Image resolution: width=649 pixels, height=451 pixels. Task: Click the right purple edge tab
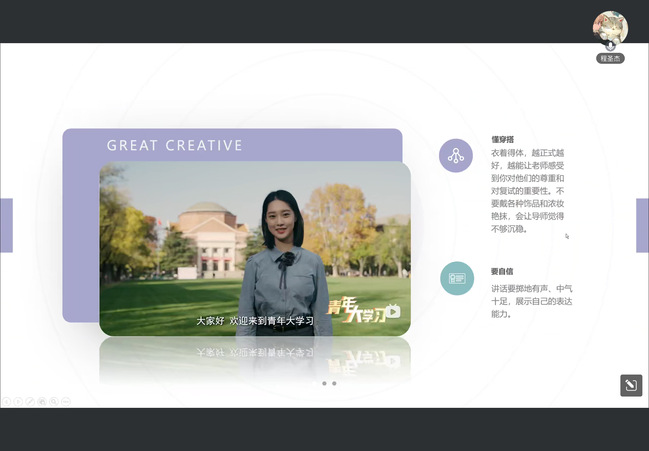coord(642,225)
